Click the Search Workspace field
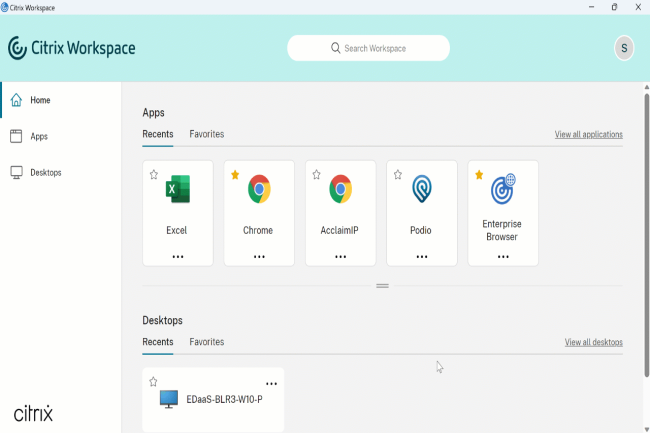This screenshot has height=433, width=650. click(x=368, y=48)
